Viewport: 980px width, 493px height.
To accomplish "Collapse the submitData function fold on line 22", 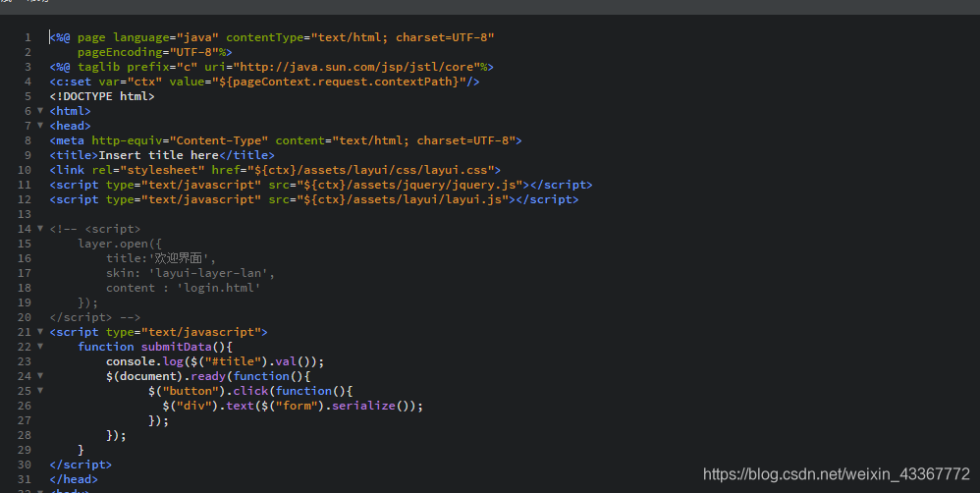I will point(40,346).
